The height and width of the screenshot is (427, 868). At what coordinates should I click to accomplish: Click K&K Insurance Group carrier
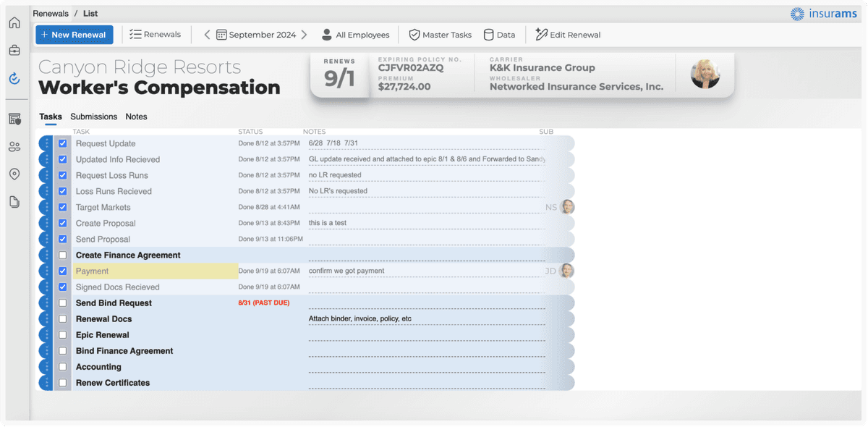click(542, 67)
